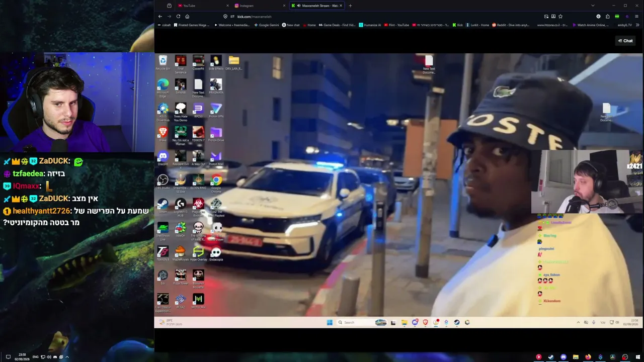
Task: Open Steam desktop shortcut in stream
Action: click(163, 205)
